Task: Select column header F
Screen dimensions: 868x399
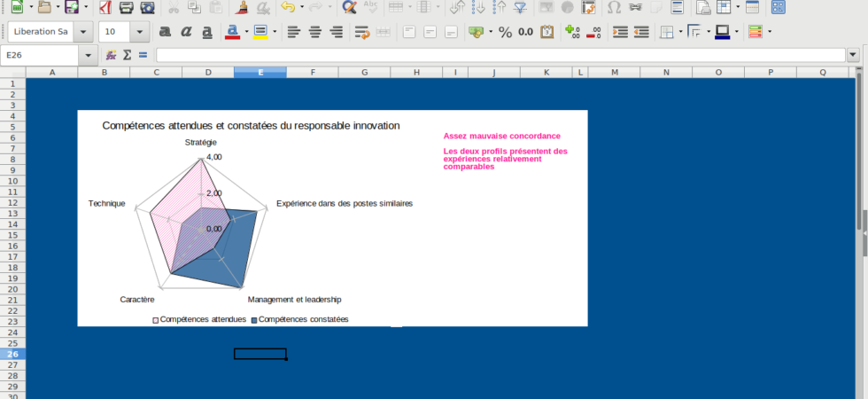Action: tap(312, 72)
